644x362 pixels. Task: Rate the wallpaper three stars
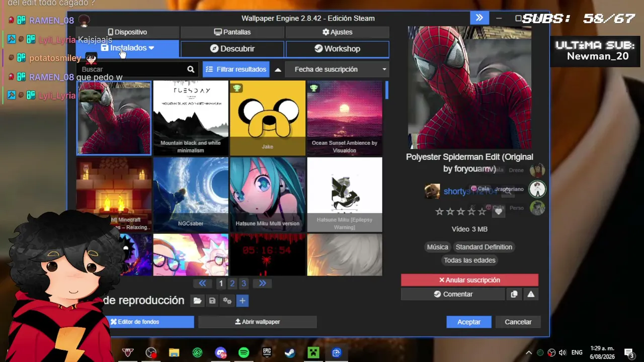coord(461,212)
